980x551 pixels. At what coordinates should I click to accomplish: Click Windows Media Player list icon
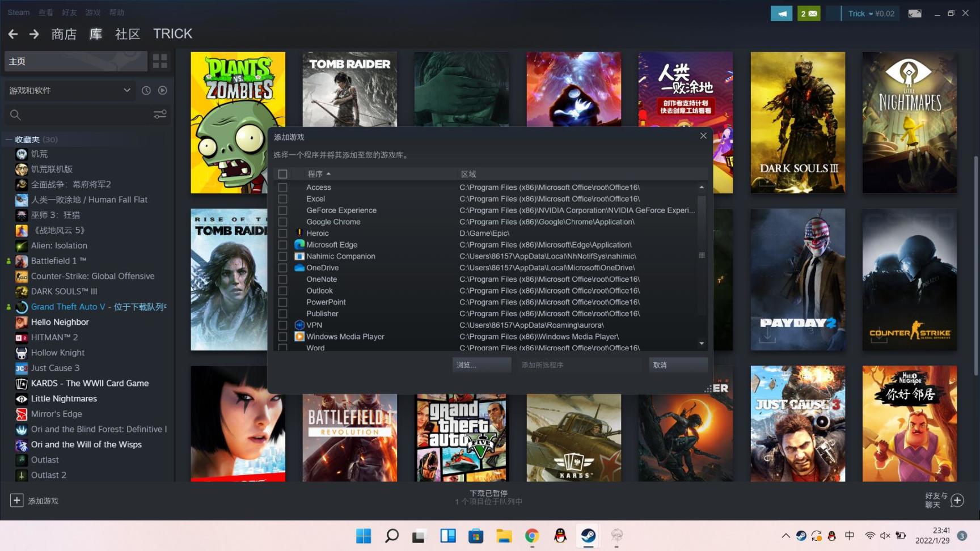299,336
